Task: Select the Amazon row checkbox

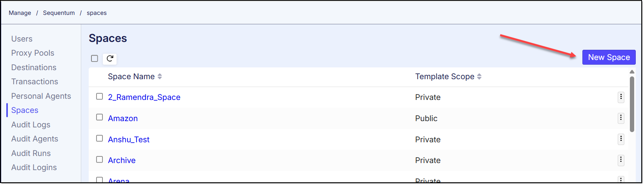Action: tap(100, 117)
